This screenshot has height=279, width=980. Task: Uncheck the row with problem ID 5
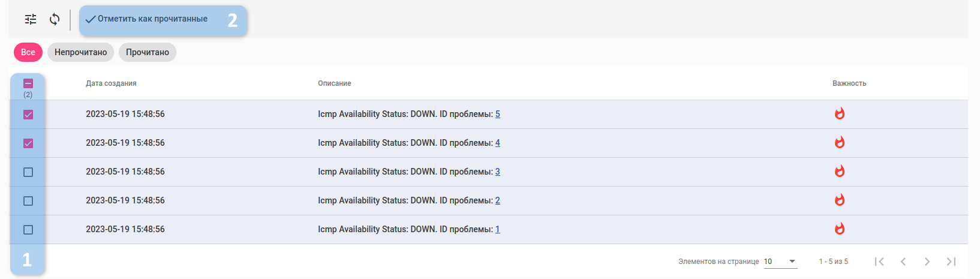point(28,115)
